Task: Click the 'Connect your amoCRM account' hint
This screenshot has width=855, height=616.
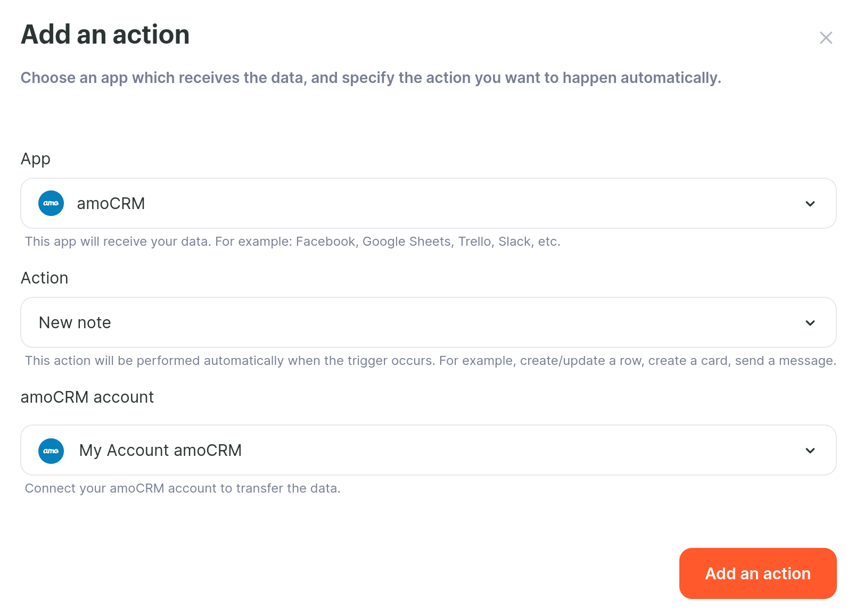Action: tap(183, 488)
